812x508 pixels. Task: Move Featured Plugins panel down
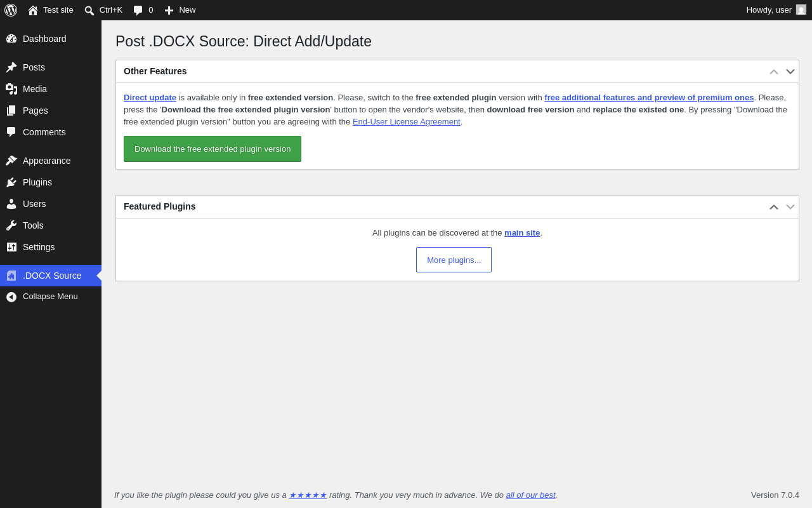[790, 207]
